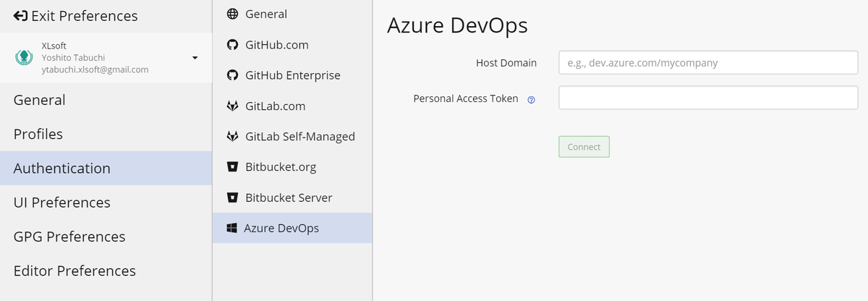Click Exit Preferences
The width and height of the screenshot is (868, 301).
click(75, 16)
